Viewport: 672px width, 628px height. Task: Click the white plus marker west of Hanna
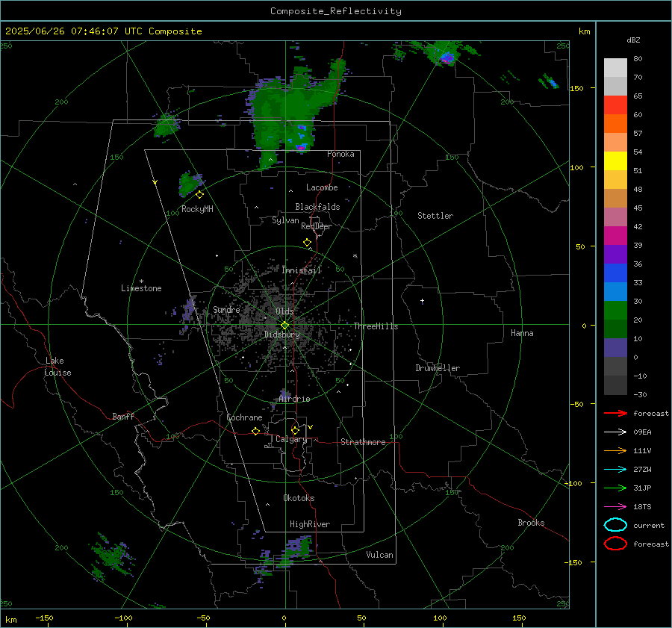(x=422, y=301)
